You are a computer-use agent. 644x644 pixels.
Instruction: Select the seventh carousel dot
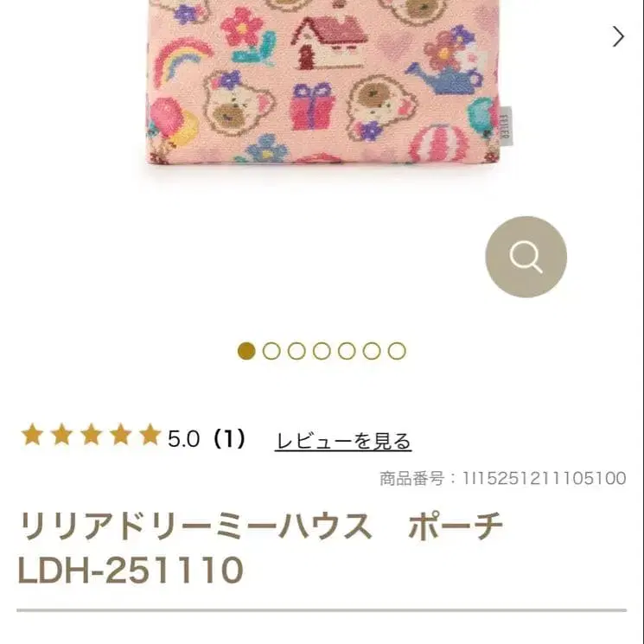[397, 351]
